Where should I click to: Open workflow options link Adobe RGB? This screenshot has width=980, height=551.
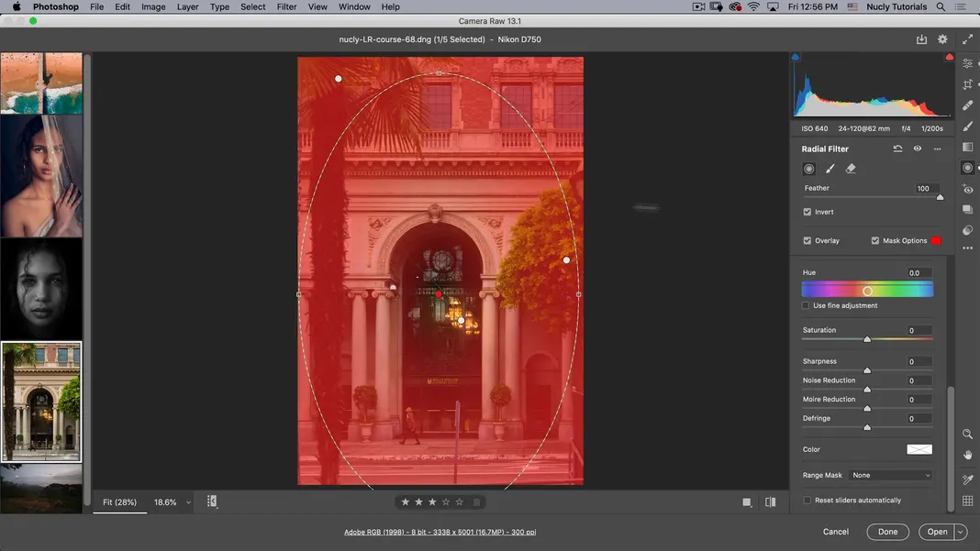(x=440, y=533)
